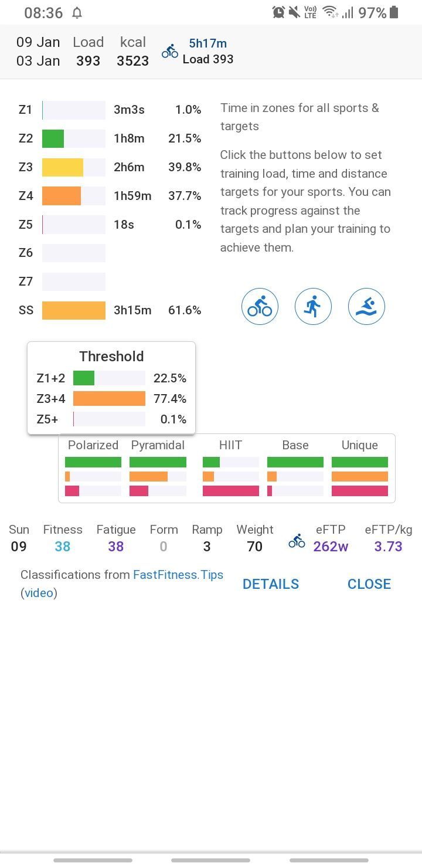The image size is (422, 868).
Task: Tap the yellow Z3 zone bar
Action: [x=63, y=167]
